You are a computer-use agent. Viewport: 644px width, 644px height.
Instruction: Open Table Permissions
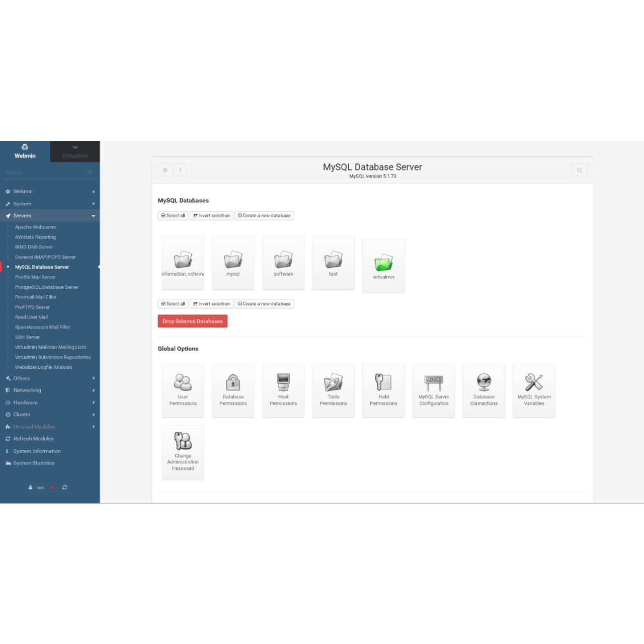click(x=334, y=390)
